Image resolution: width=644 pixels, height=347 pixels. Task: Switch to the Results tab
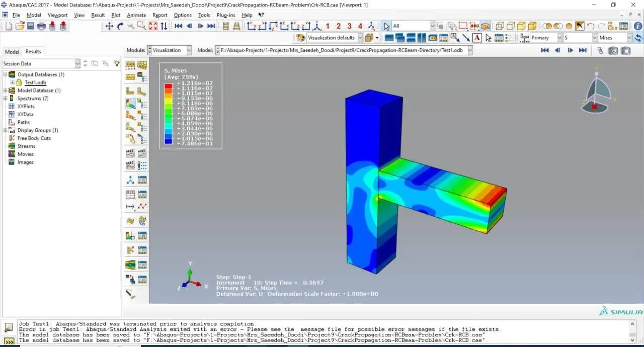pos(33,51)
